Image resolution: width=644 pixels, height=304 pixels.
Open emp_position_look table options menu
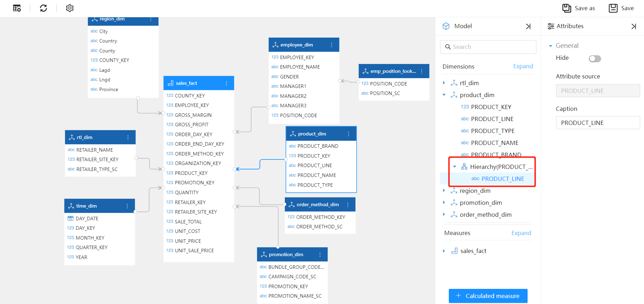[x=421, y=71]
